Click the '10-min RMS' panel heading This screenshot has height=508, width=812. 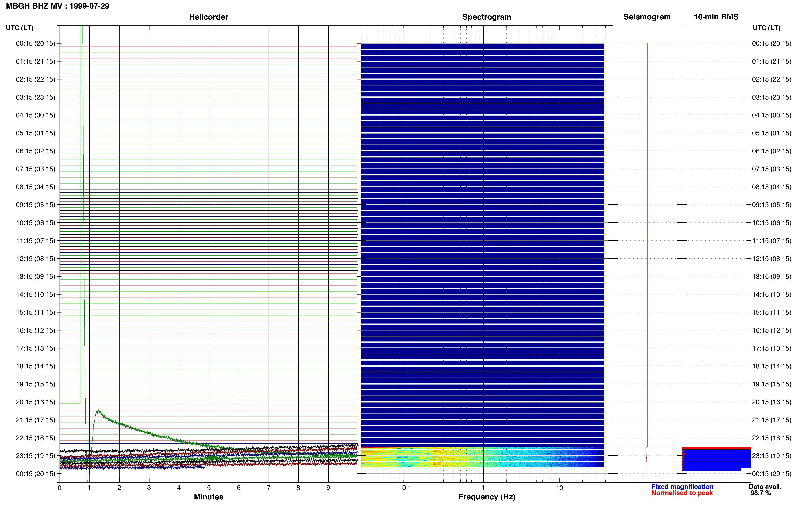point(716,17)
